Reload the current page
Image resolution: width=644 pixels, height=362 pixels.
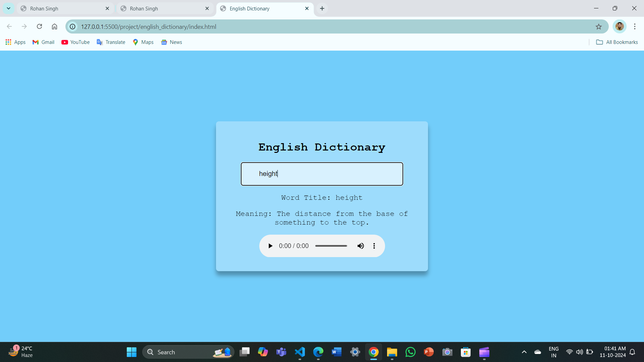pos(39,26)
